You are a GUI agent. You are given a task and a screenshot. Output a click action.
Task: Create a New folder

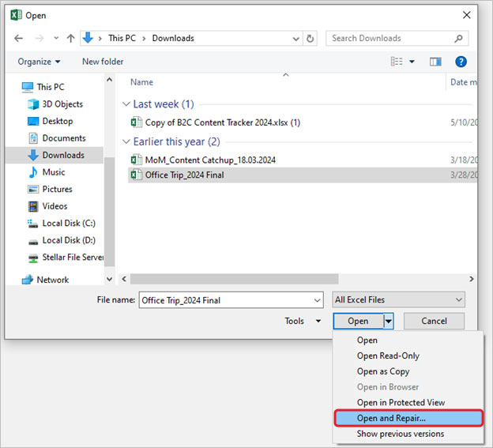click(103, 62)
